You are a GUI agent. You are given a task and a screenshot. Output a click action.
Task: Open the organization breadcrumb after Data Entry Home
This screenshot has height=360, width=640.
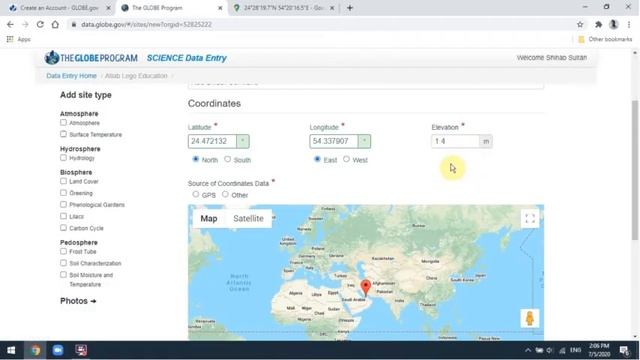(x=136, y=76)
